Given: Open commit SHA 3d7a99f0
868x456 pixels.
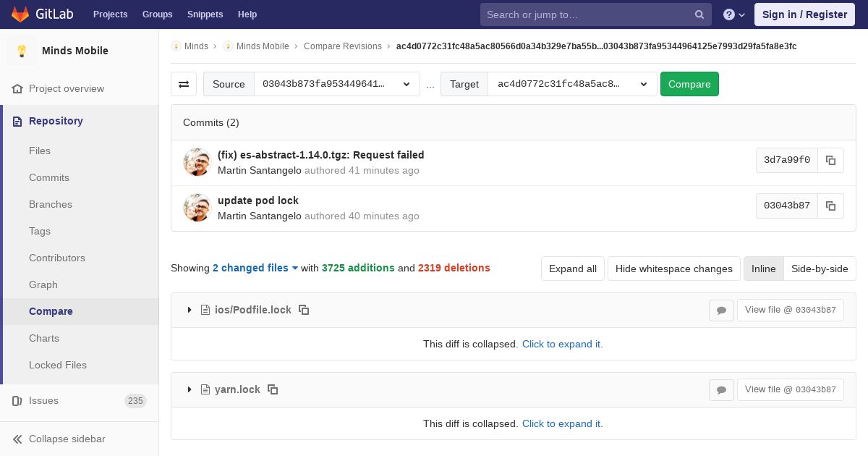Looking at the screenshot, I should [787, 160].
